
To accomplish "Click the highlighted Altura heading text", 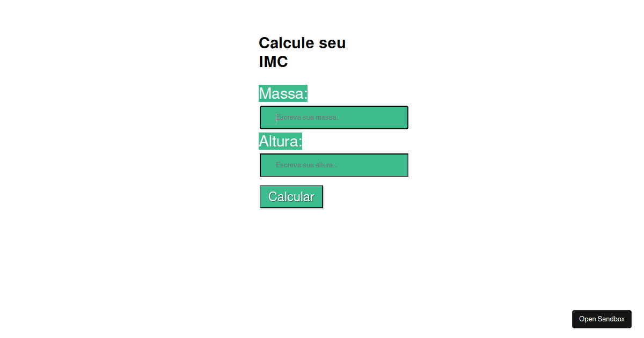I will coord(280,141).
